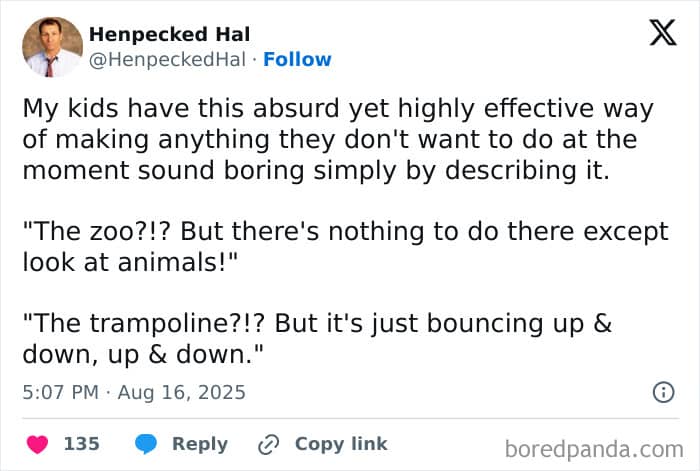
Task: Choose the Copy link label
Action: (341, 444)
